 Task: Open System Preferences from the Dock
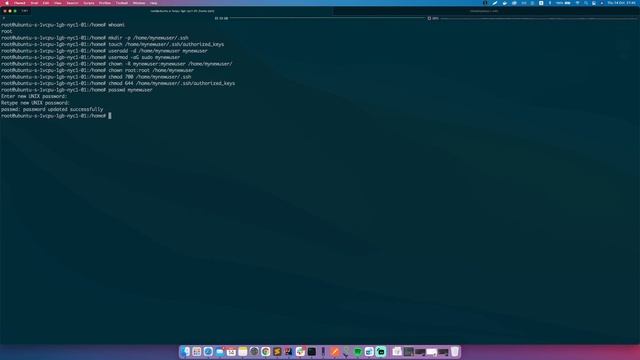(254, 351)
